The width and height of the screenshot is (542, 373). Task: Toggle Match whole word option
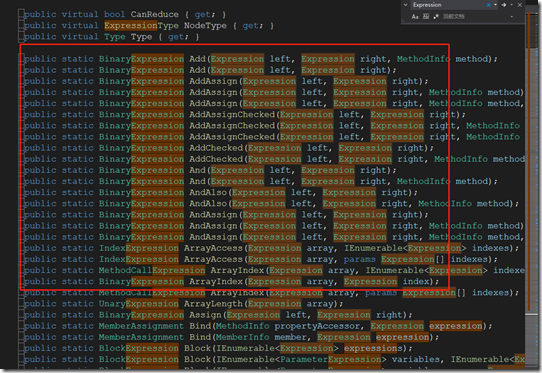click(x=426, y=17)
